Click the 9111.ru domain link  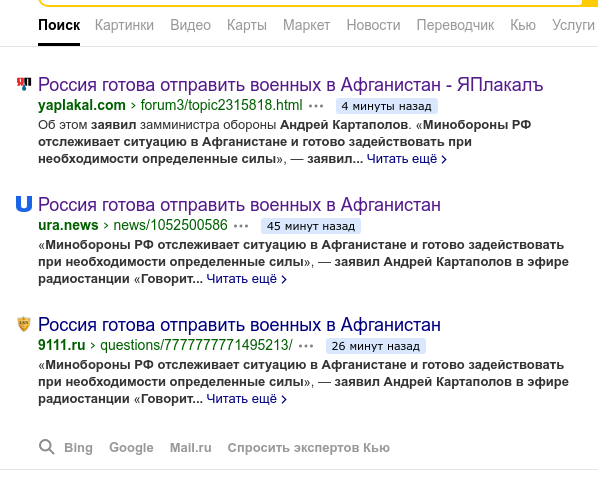(x=62, y=345)
